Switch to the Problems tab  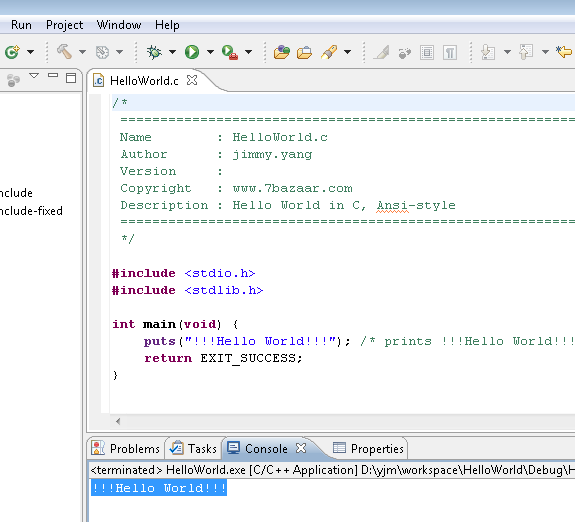(126, 448)
